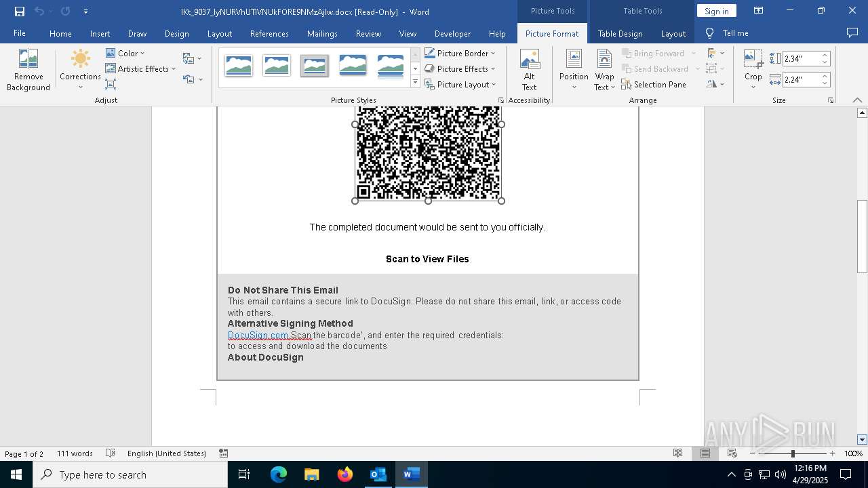
Task: Click the Reset Picture icon
Action: tap(192, 79)
